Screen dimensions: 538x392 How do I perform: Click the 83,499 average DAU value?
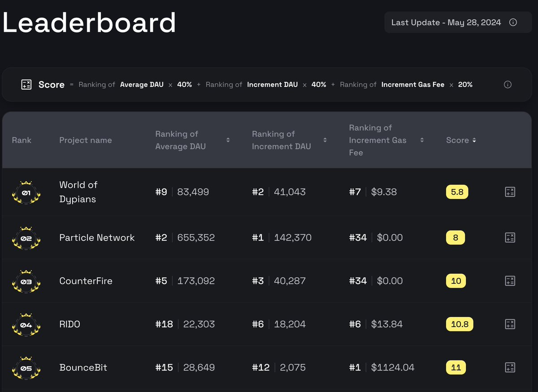point(193,192)
